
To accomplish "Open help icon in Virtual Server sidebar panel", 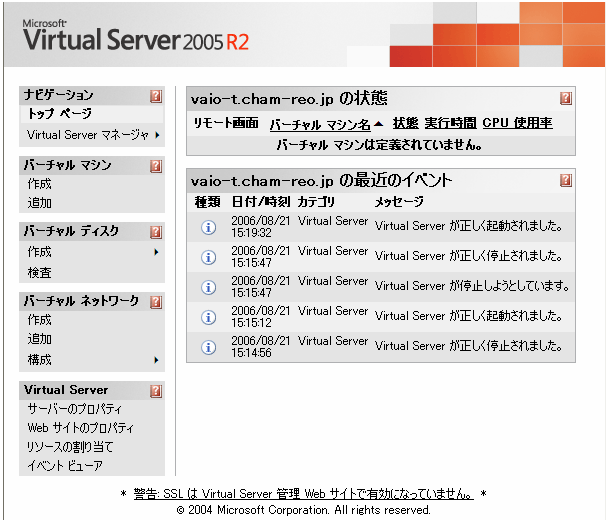I will (156, 391).
